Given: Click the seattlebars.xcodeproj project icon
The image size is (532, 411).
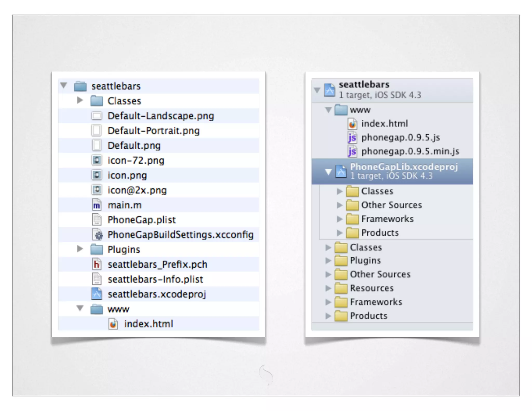Looking at the screenshot, I should [97, 294].
